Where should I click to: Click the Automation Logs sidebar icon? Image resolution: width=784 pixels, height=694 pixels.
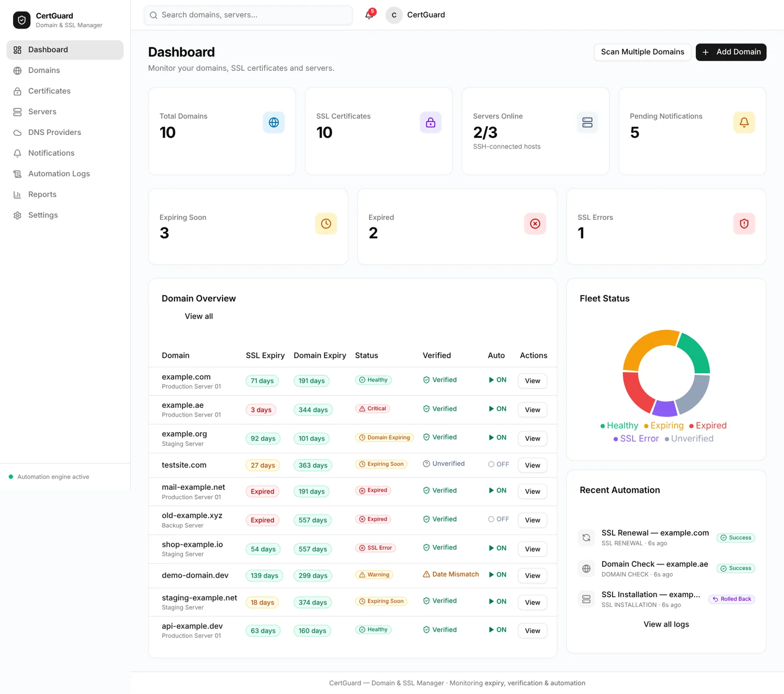[17, 174]
